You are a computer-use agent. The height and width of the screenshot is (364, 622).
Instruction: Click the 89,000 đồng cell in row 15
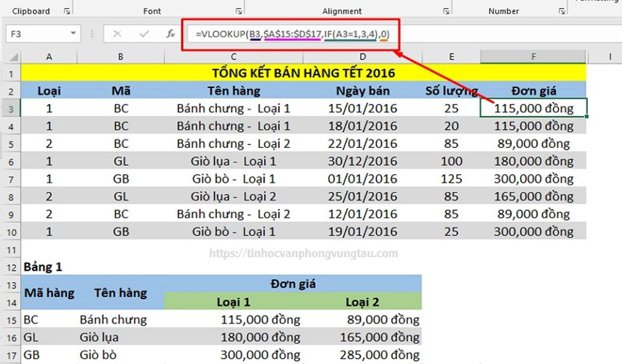click(363, 319)
